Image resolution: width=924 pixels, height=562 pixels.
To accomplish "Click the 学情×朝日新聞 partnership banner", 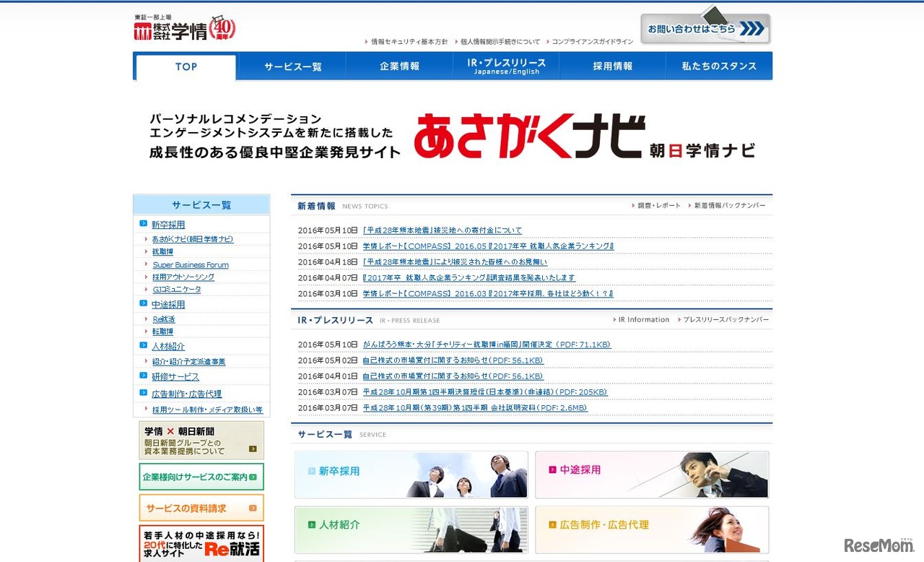I will (201, 439).
